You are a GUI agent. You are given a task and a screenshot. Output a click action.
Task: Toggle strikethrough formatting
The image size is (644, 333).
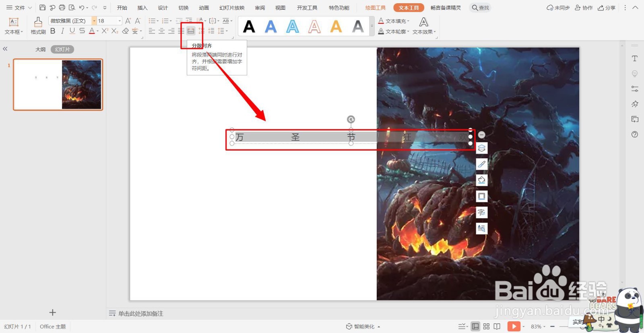pos(82,31)
